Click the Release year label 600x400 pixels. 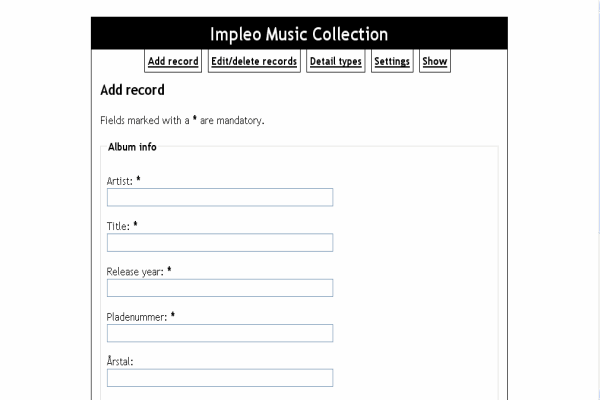[135, 271]
